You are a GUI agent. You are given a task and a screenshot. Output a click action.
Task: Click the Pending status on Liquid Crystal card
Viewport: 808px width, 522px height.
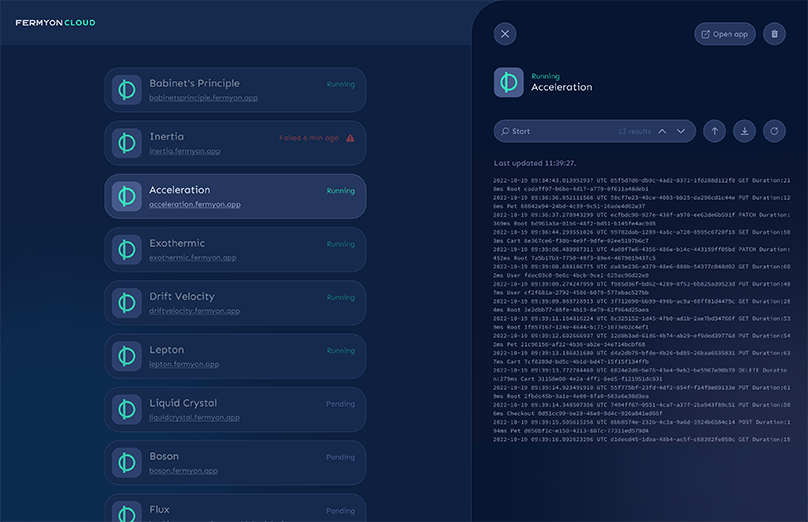point(340,404)
